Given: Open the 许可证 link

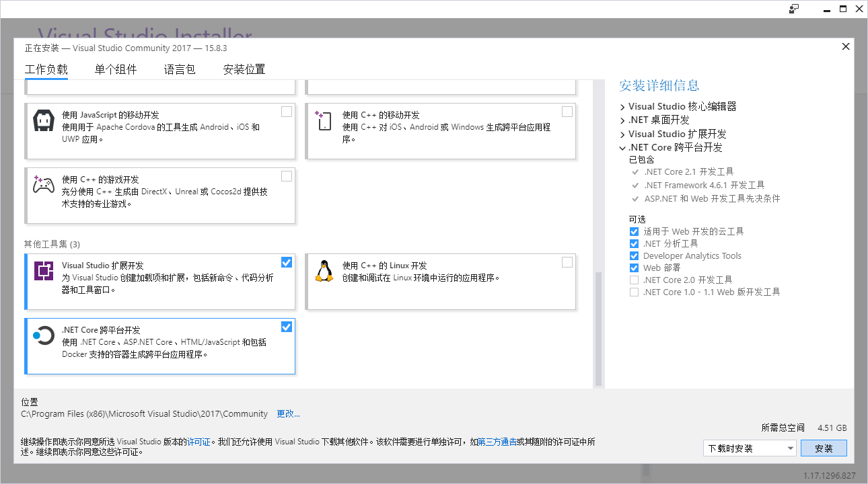Looking at the screenshot, I should click(198, 442).
